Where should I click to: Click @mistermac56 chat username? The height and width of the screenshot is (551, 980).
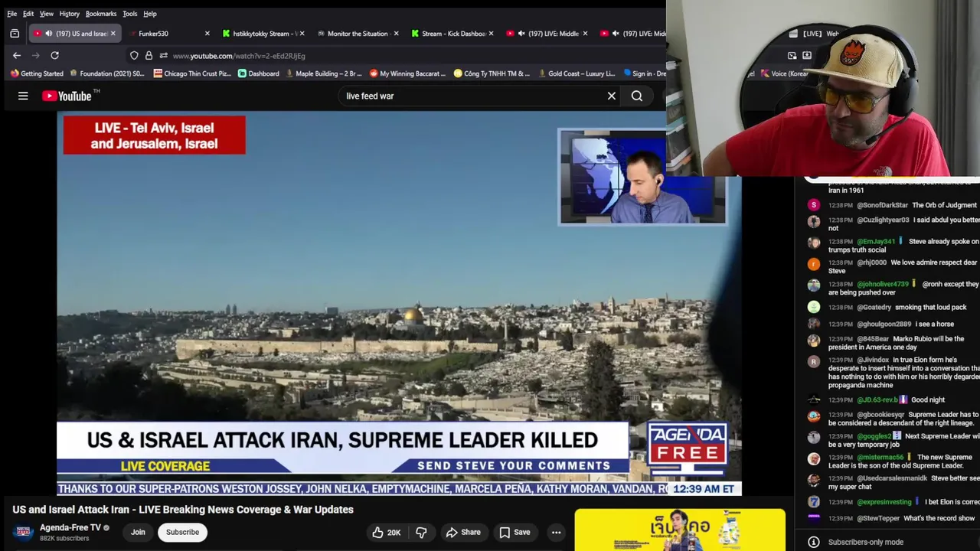(880, 457)
